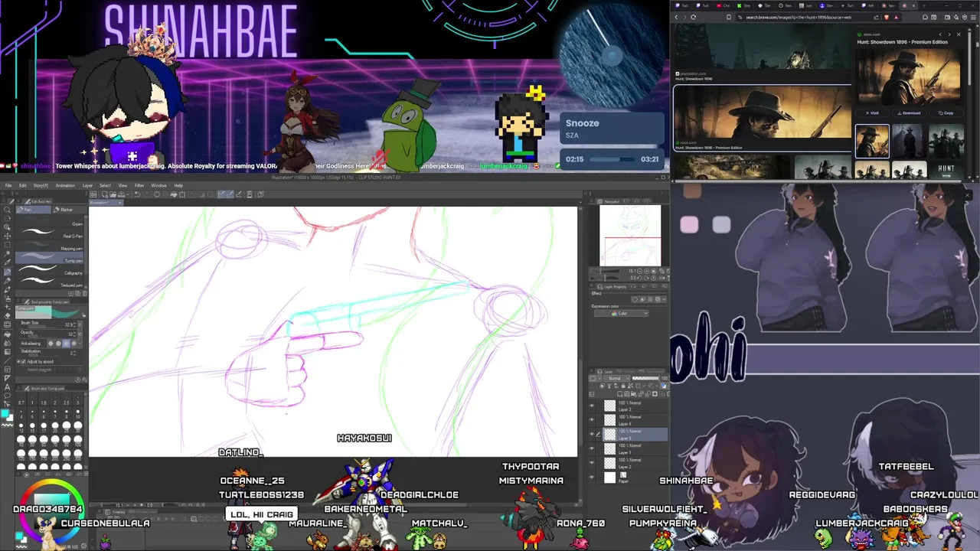The width and height of the screenshot is (980, 551).
Task: Select Textured pen sub tool
Action: point(50,283)
